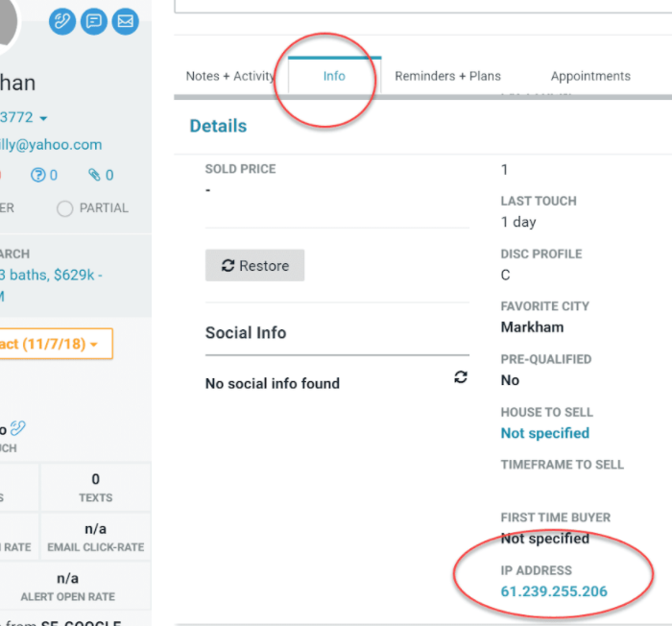672x626 pixels.
Task: Click the blue email envelope icon
Action: click(x=125, y=20)
